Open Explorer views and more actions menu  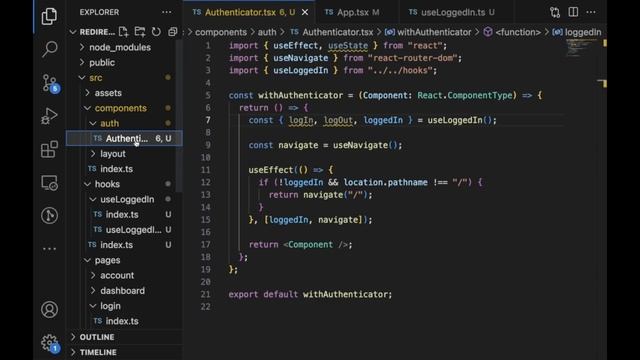click(167, 12)
